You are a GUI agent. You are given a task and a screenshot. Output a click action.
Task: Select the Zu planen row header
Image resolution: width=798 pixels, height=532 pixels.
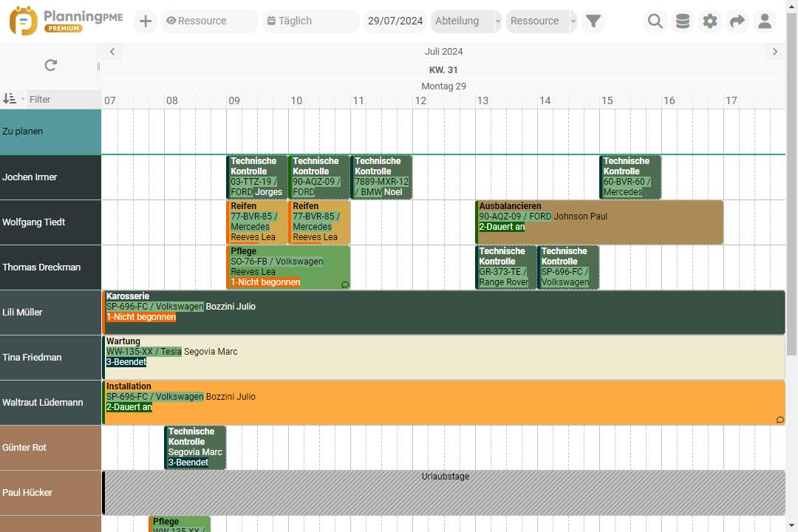tap(50, 132)
